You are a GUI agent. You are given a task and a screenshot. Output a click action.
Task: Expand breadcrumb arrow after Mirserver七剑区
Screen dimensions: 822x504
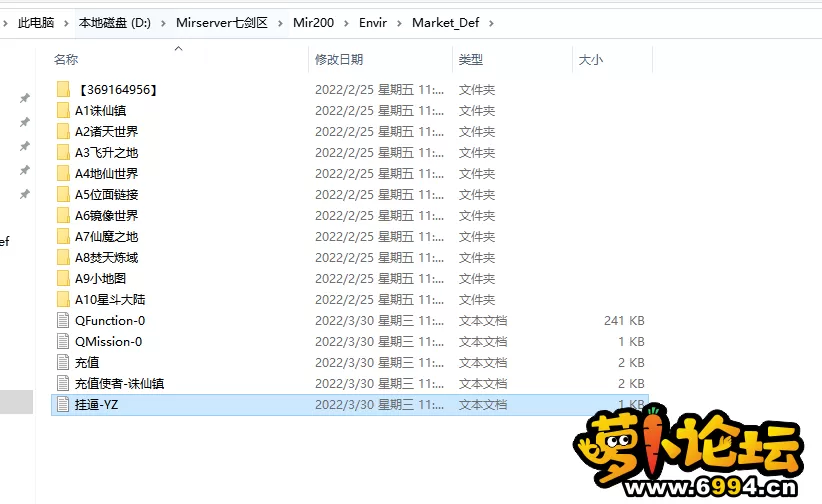[280, 23]
